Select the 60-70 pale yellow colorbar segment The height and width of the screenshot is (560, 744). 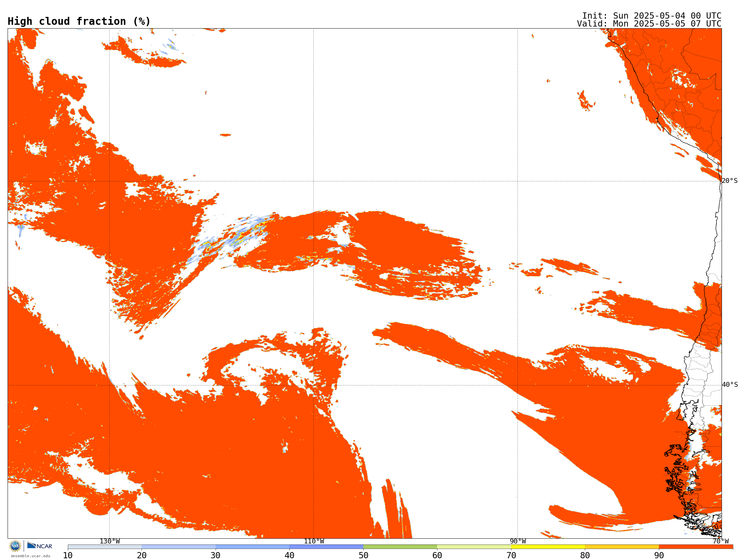(474, 547)
